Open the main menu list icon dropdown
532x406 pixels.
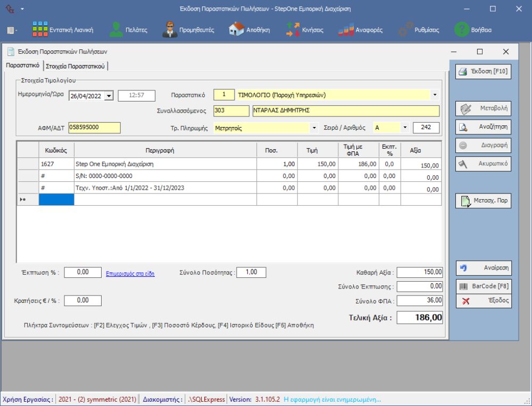[12, 30]
